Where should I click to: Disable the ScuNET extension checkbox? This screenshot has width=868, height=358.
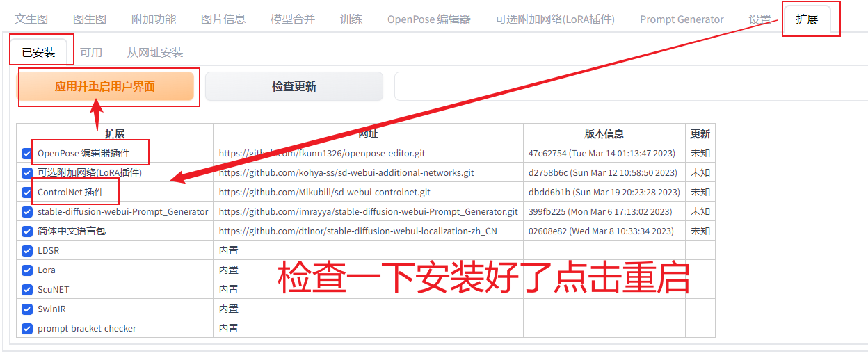click(27, 289)
